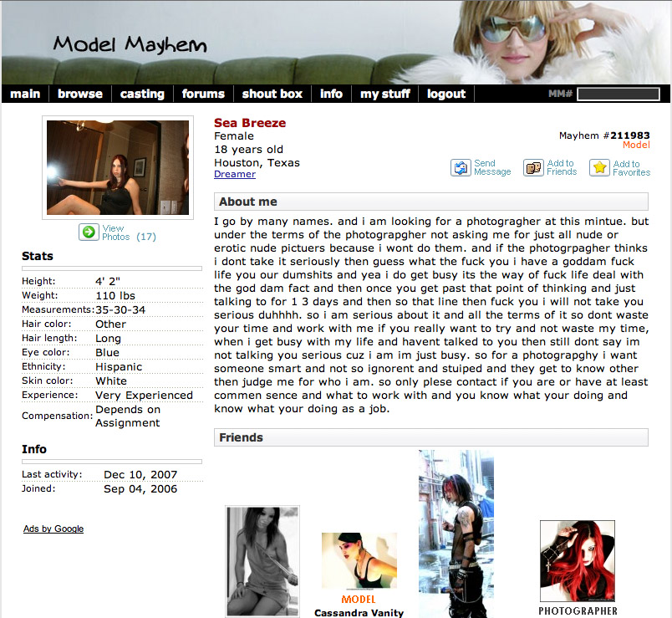
Task: Click the Ads by Google link
Action: point(53,529)
